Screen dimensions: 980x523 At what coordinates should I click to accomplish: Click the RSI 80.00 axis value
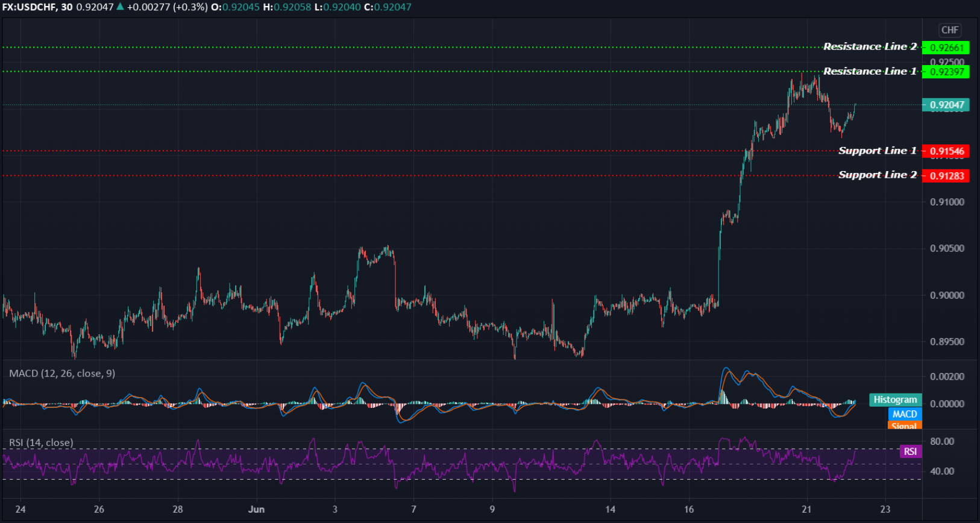tap(942, 442)
